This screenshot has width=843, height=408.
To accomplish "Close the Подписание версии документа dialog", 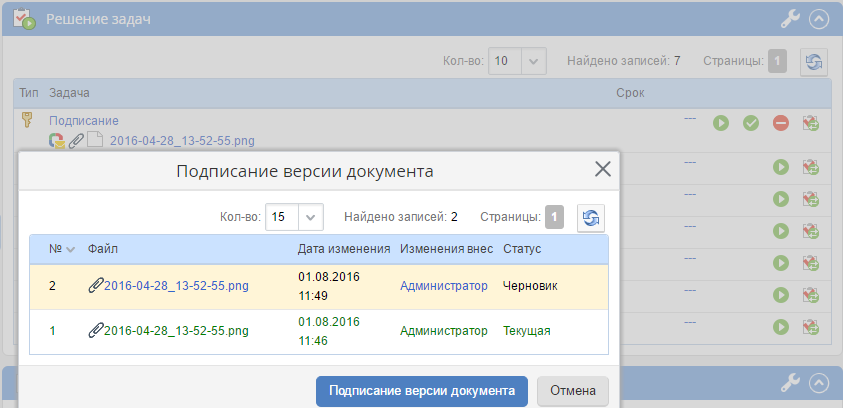I will pyautogui.click(x=603, y=169).
